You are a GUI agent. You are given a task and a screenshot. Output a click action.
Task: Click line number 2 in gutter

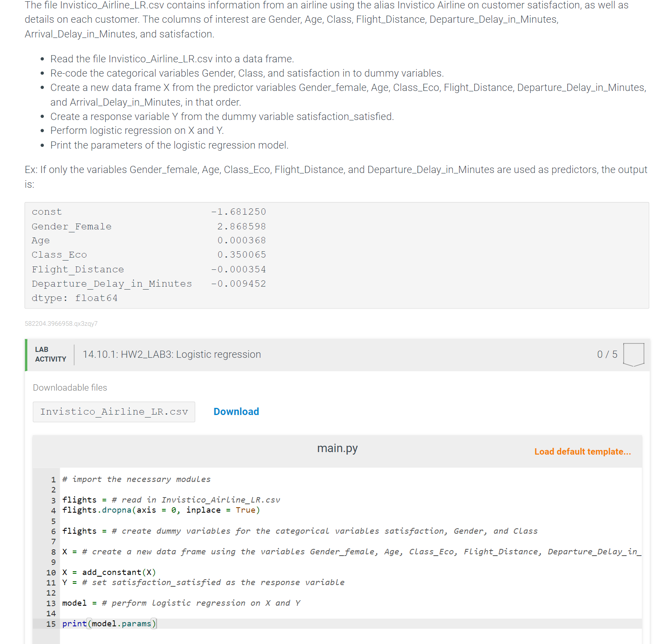click(53, 490)
